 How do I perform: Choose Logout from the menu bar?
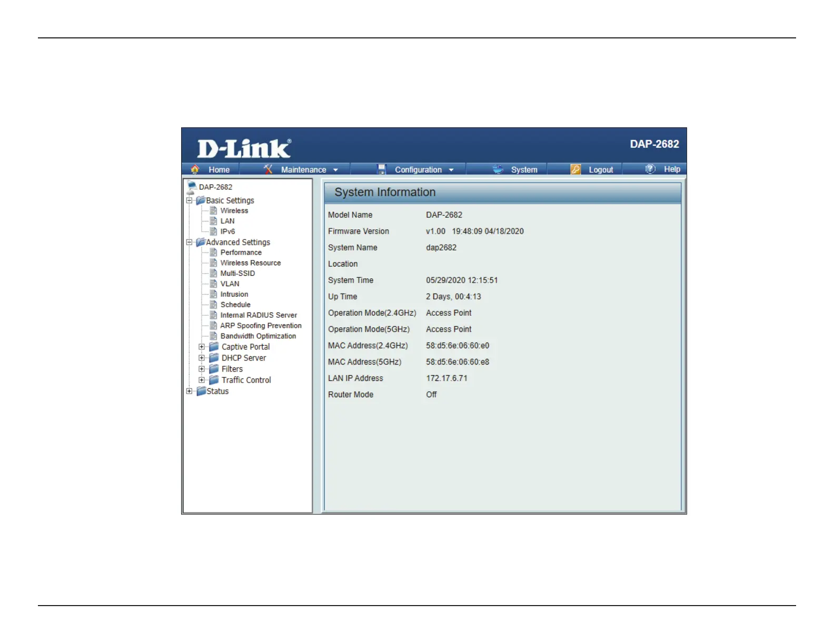coord(601,169)
